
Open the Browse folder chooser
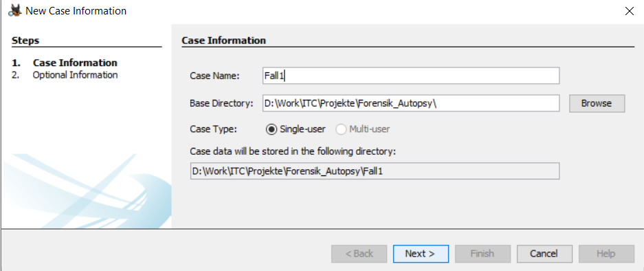597,103
